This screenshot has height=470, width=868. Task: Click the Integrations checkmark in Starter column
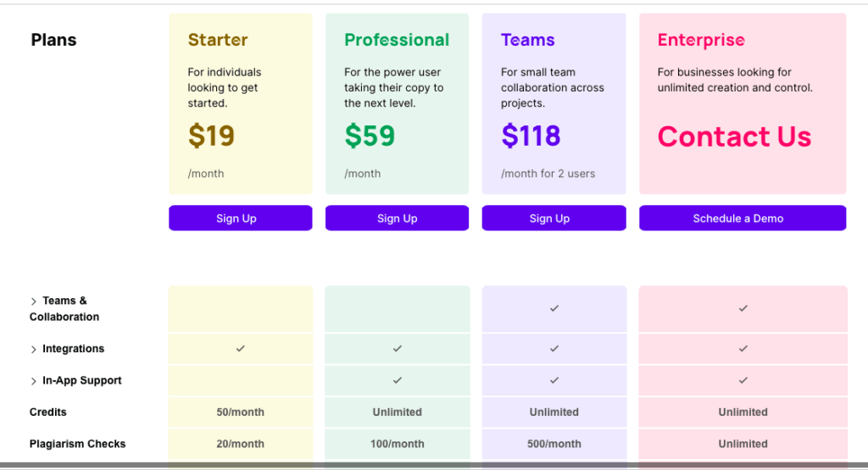click(240, 348)
